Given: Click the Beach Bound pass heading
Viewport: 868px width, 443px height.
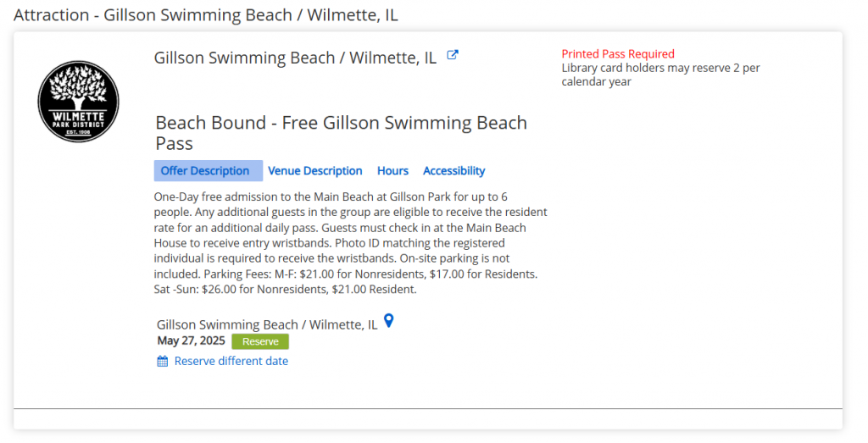Looking at the screenshot, I should click(341, 133).
